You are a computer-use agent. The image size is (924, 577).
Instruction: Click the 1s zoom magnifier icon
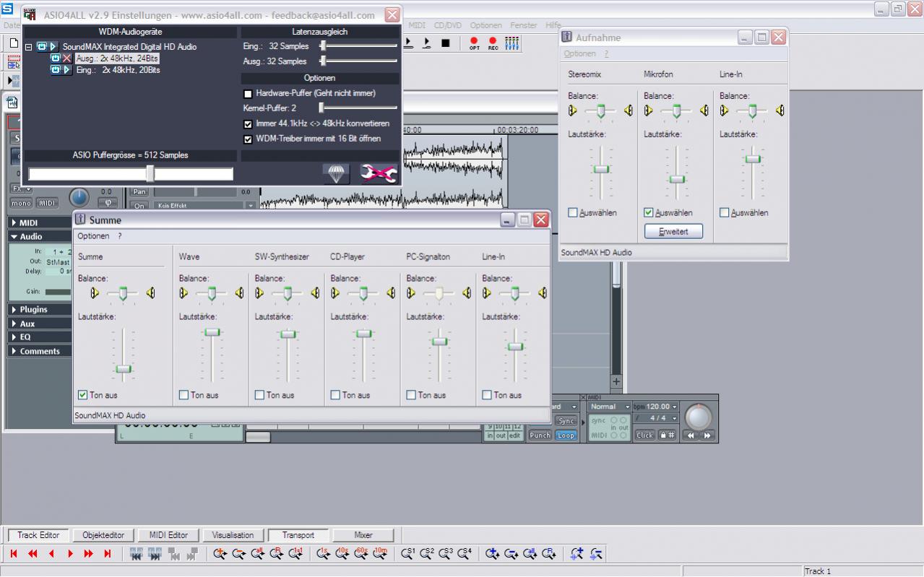324,554
